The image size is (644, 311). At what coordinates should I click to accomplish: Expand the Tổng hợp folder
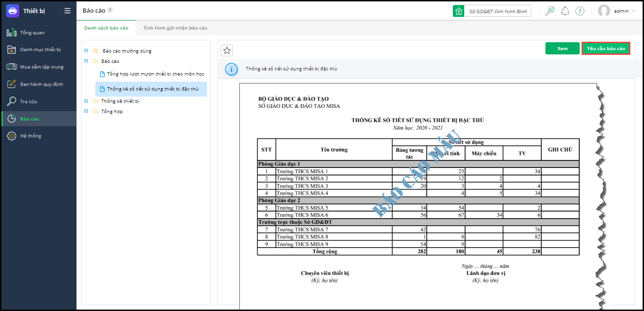pyautogui.click(x=86, y=111)
